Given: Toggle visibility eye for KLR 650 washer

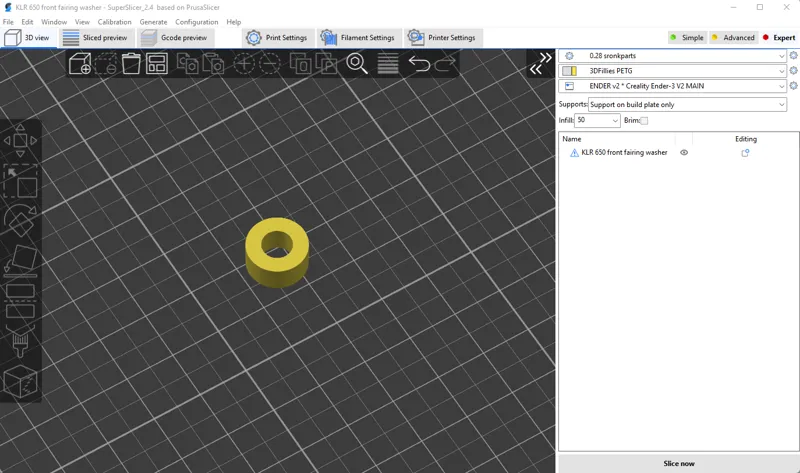Looking at the screenshot, I should click(x=684, y=153).
